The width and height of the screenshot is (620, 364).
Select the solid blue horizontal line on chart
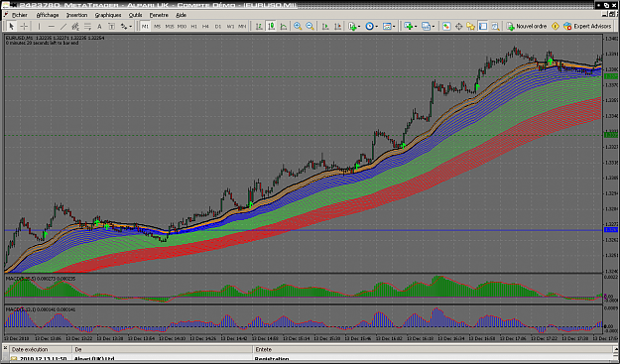[304, 230]
